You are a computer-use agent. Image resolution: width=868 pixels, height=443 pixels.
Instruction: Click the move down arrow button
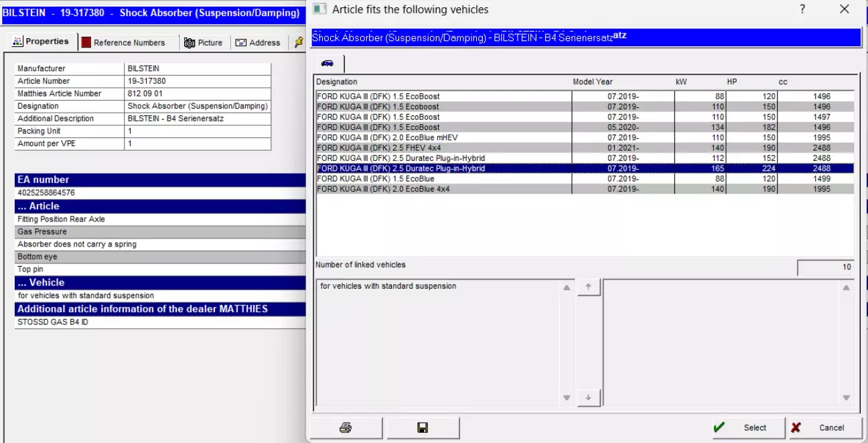[x=589, y=397]
